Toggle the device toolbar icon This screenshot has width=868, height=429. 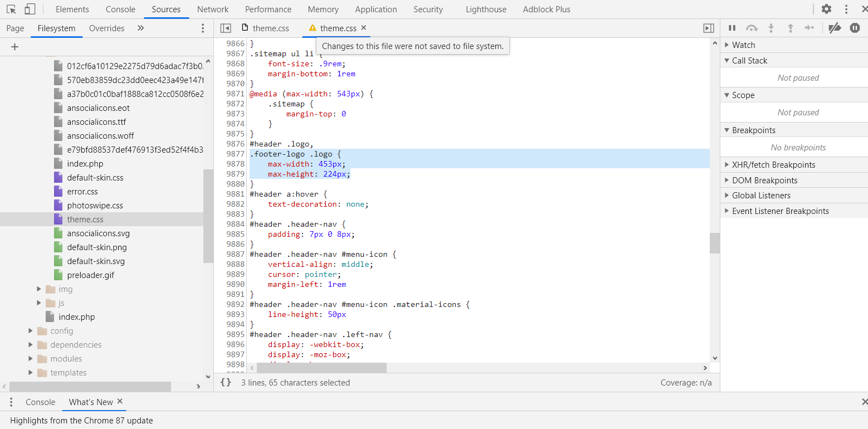(30, 9)
